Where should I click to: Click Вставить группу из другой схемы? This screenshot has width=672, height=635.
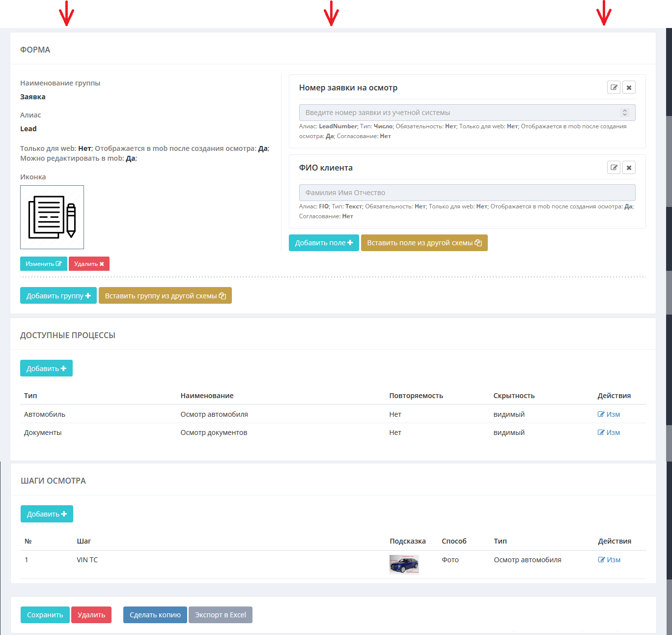click(x=165, y=296)
